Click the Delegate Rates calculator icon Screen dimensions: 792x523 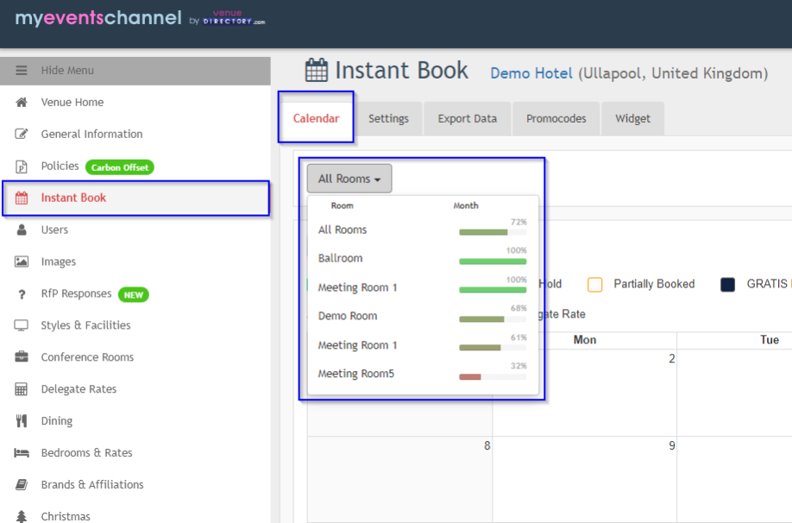tap(21, 389)
